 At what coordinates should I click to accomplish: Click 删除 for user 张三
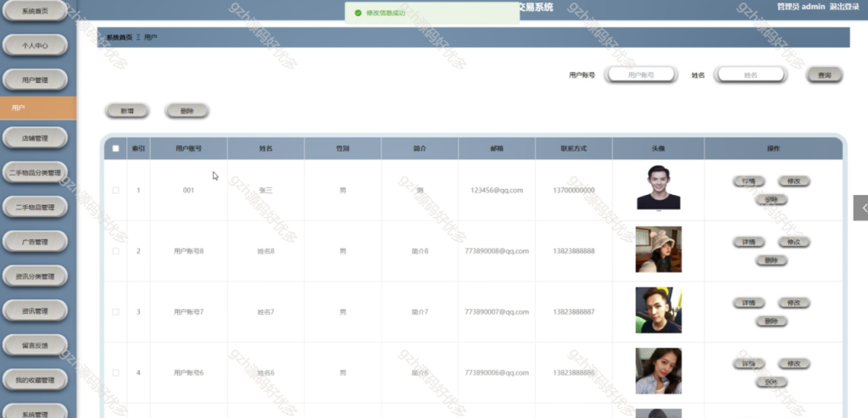[x=771, y=199]
